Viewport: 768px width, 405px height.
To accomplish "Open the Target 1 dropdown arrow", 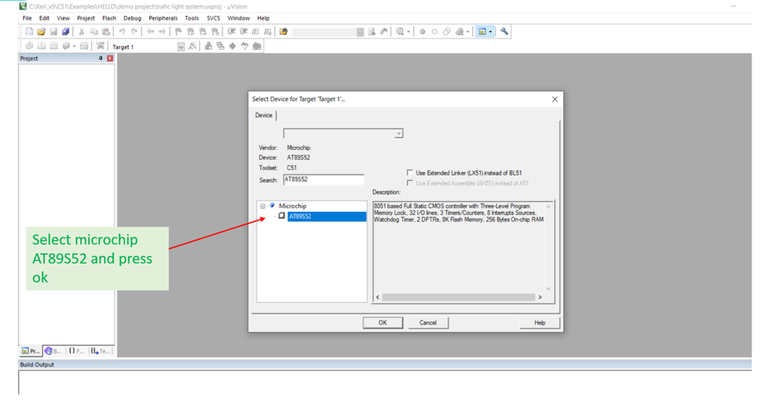I will tap(181, 47).
